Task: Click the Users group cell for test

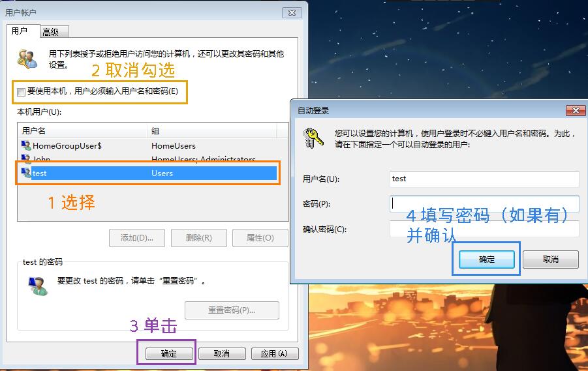Action: click(162, 173)
